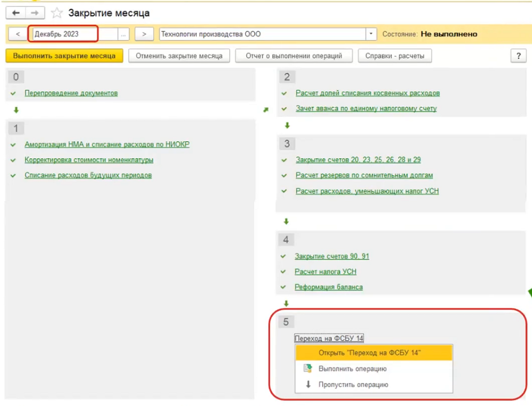The image size is (532, 406).
Task: Open help with the question mark button
Action: [518, 56]
